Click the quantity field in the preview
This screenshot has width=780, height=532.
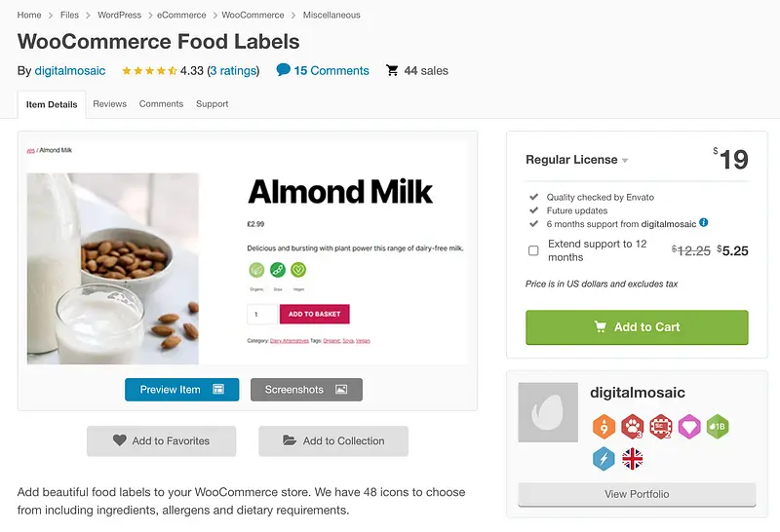point(261,314)
